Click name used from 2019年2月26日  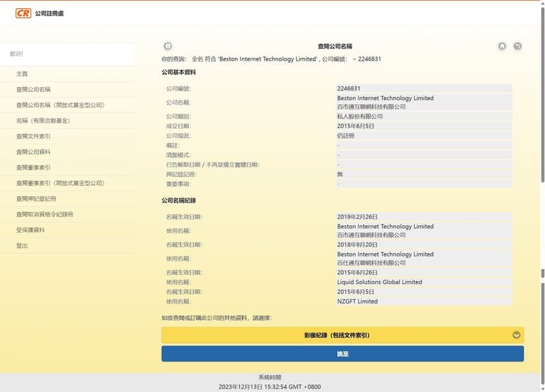pos(424,231)
